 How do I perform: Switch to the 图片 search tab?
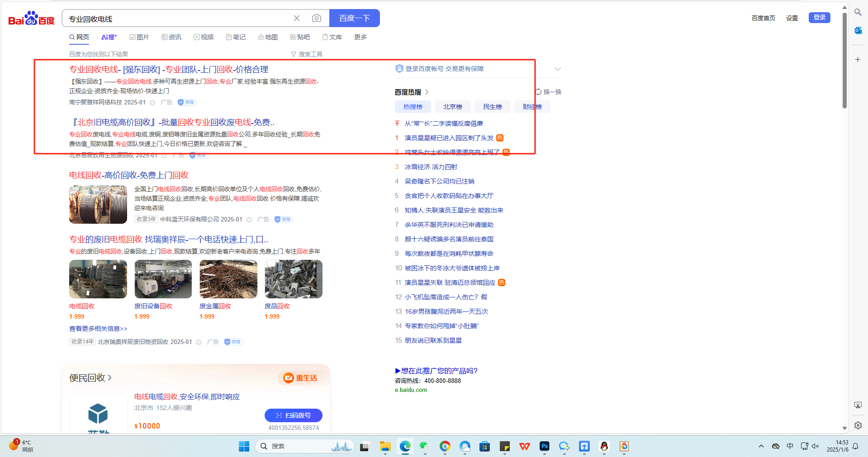coord(139,37)
